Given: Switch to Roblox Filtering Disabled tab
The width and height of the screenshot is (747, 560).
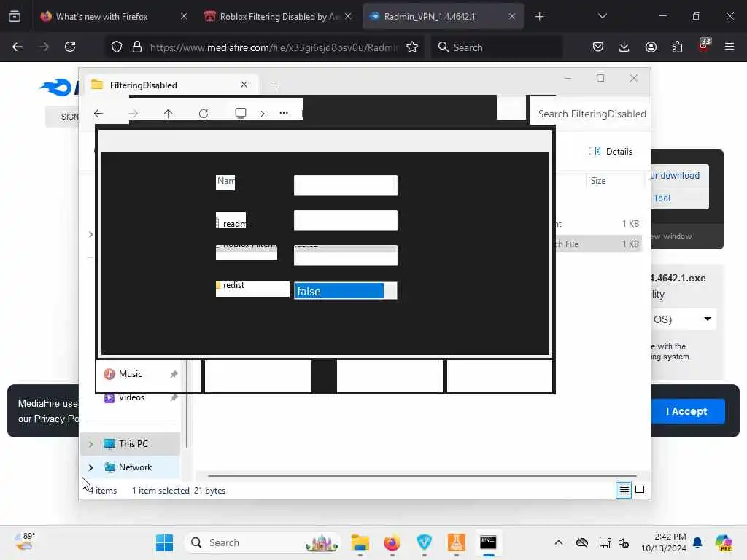Looking at the screenshot, I should coord(279,16).
